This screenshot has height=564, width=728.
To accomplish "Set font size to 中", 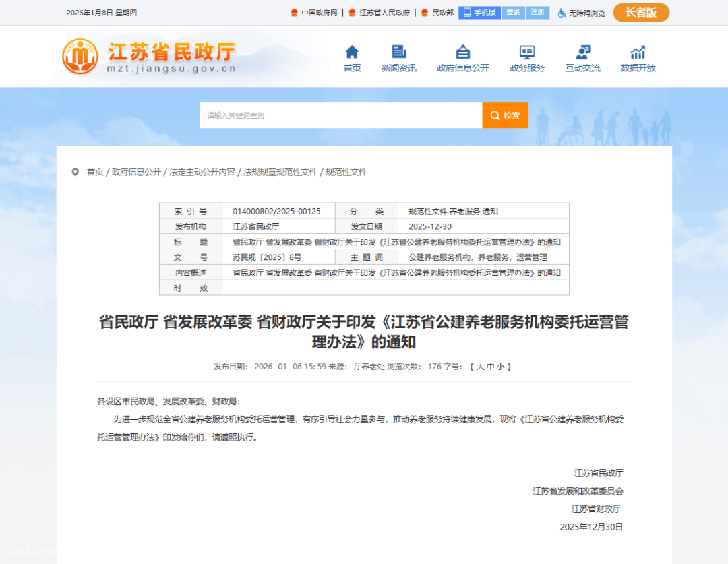I will 490,367.
